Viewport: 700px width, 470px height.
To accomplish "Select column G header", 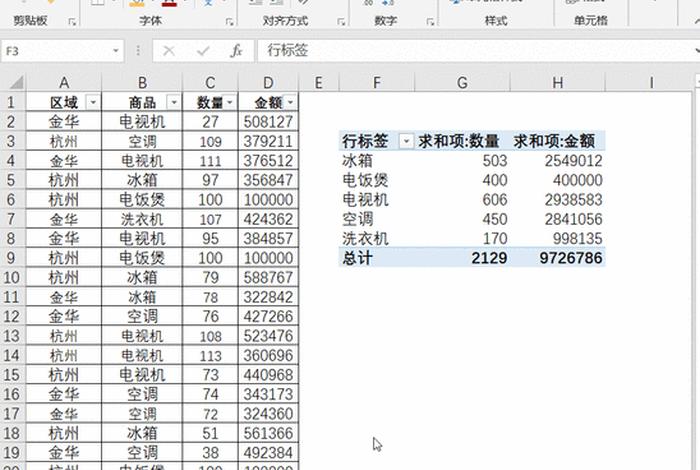I will [x=462, y=83].
